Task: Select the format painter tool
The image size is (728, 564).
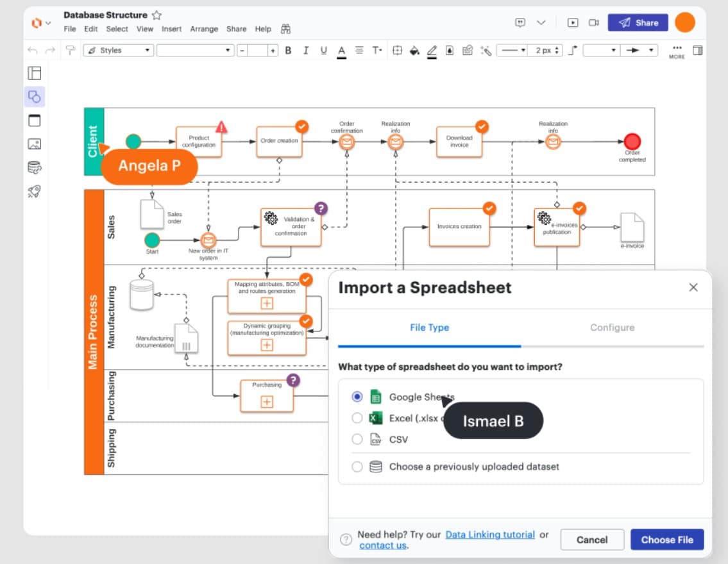Action: coord(70,50)
